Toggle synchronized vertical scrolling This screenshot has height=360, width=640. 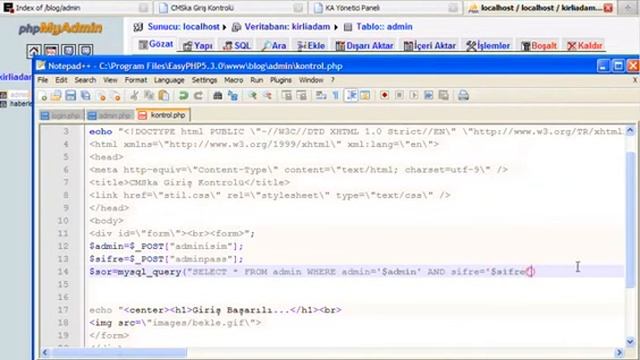(287, 96)
